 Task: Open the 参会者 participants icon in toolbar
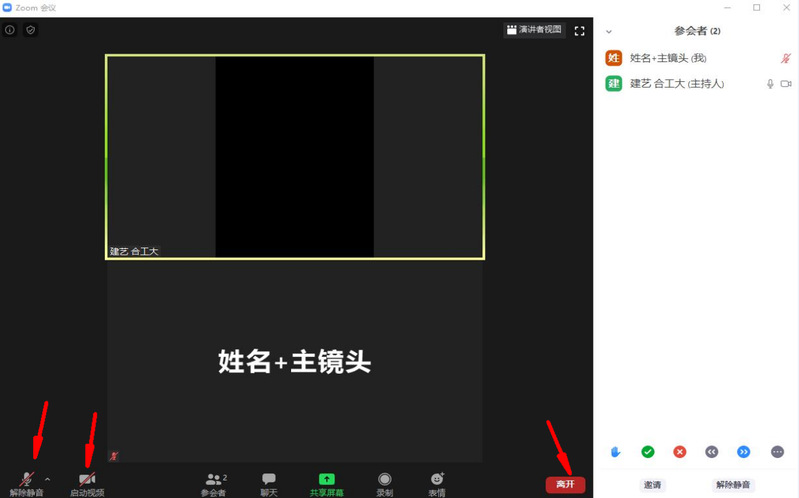tap(213, 480)
